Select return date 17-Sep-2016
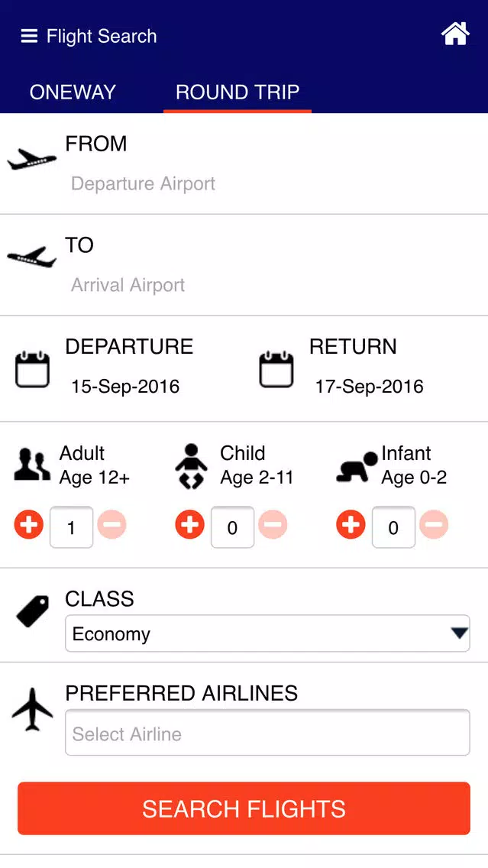The image size is (488, 868). [x=370, y=387]
